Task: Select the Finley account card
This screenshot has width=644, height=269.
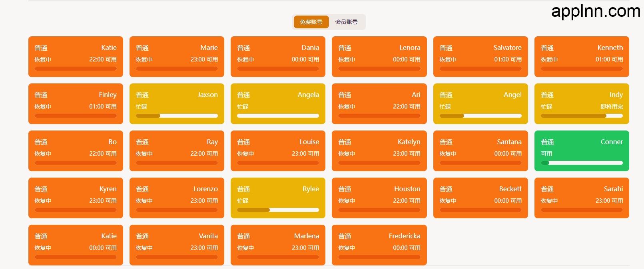Action: click(x=76, y=104)
